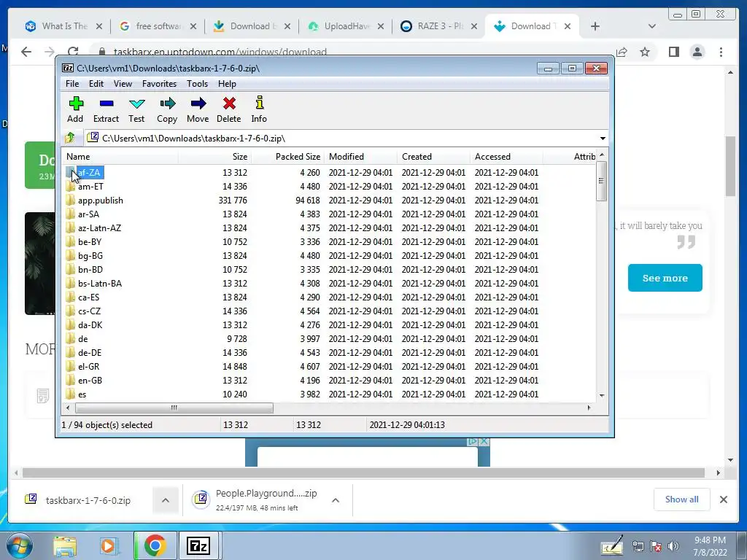This screenshot has width=747, height=560.
Task: Click the Test archive icon
Action: tap(136, 109)
